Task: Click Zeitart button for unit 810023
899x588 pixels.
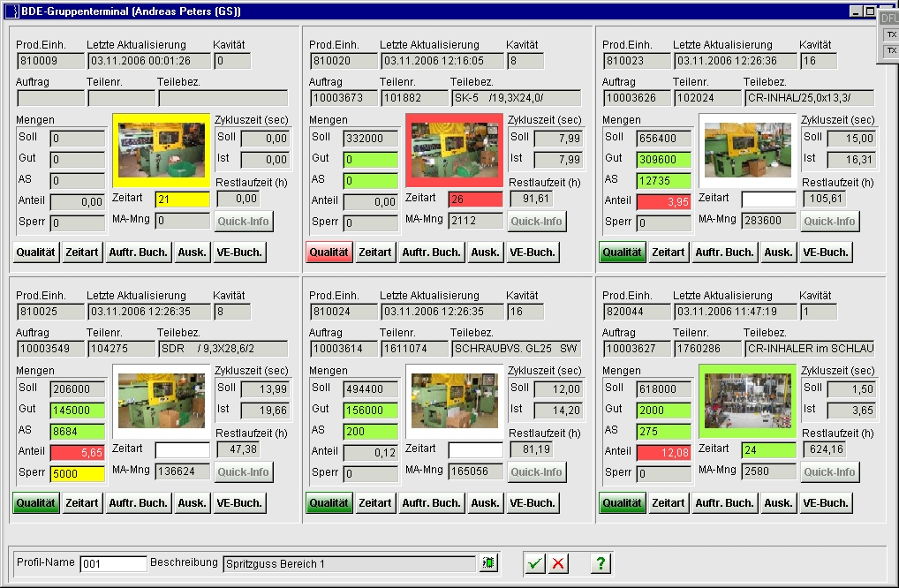Action: click(x=669, y=253)
